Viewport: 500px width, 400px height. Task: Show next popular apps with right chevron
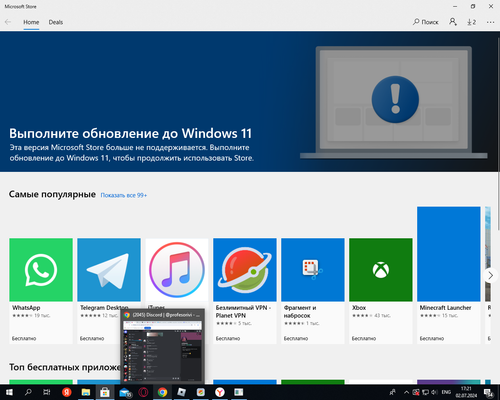490,275
